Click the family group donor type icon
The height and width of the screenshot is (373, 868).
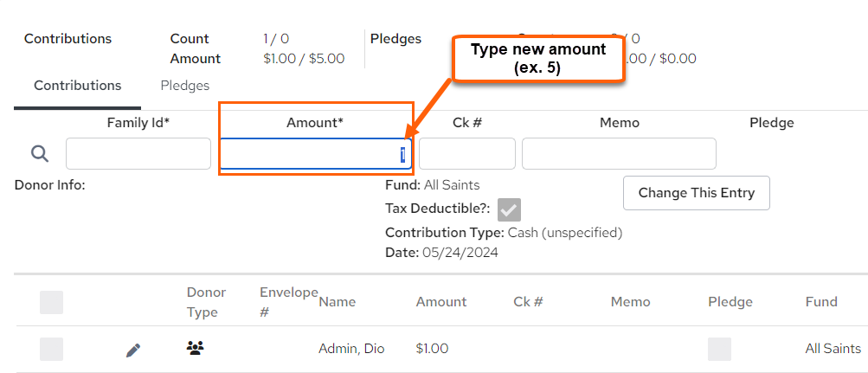195,348
